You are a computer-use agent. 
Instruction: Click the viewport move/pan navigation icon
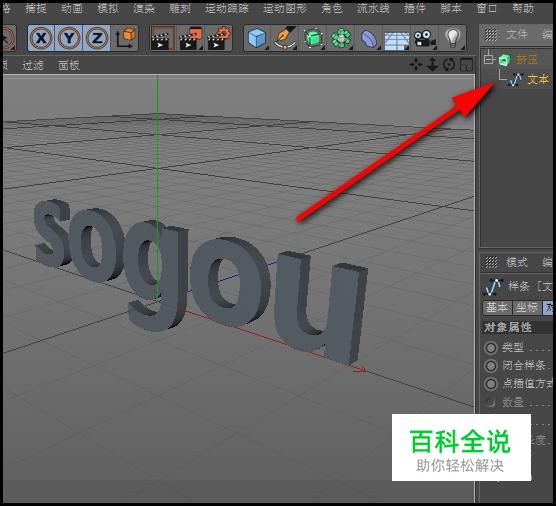pyautogui.click(x=416, y=65)
